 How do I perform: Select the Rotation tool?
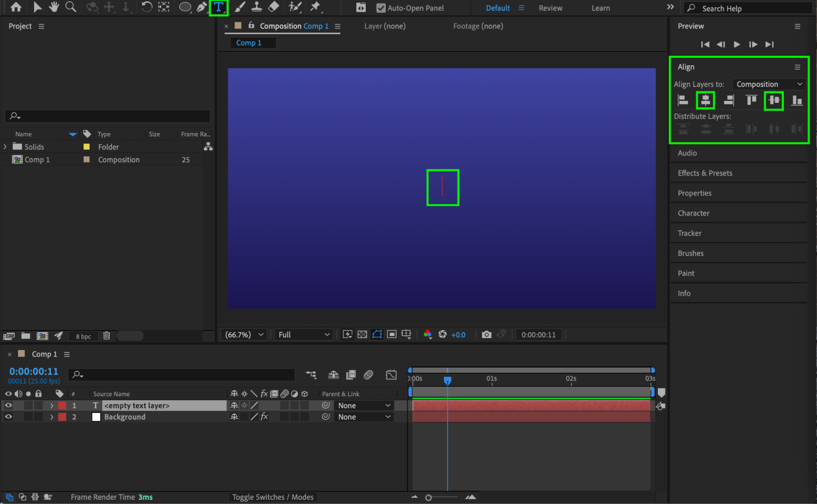(146, 7)
